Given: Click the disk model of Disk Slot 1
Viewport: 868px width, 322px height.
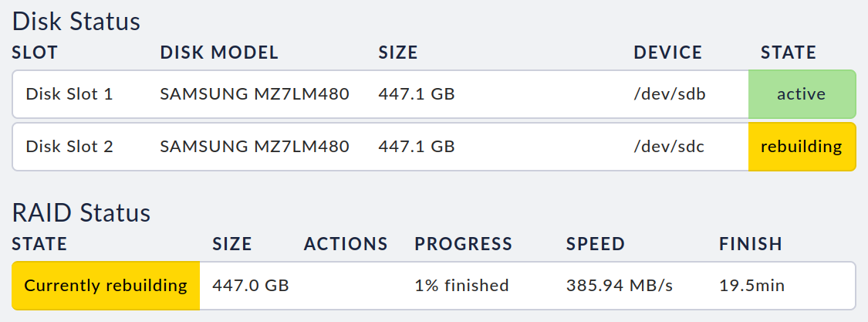Looking at the screenshot, I should (x=255, y=94).
